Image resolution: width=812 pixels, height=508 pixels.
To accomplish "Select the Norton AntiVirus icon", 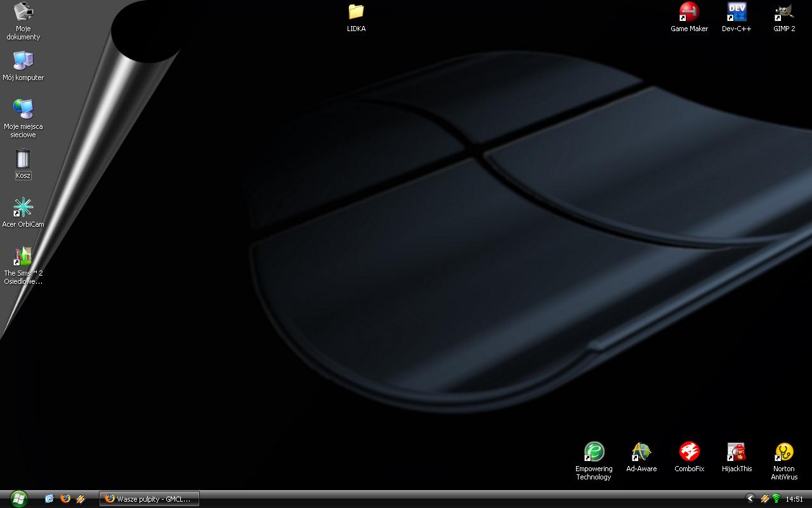I will click(784, 452).
